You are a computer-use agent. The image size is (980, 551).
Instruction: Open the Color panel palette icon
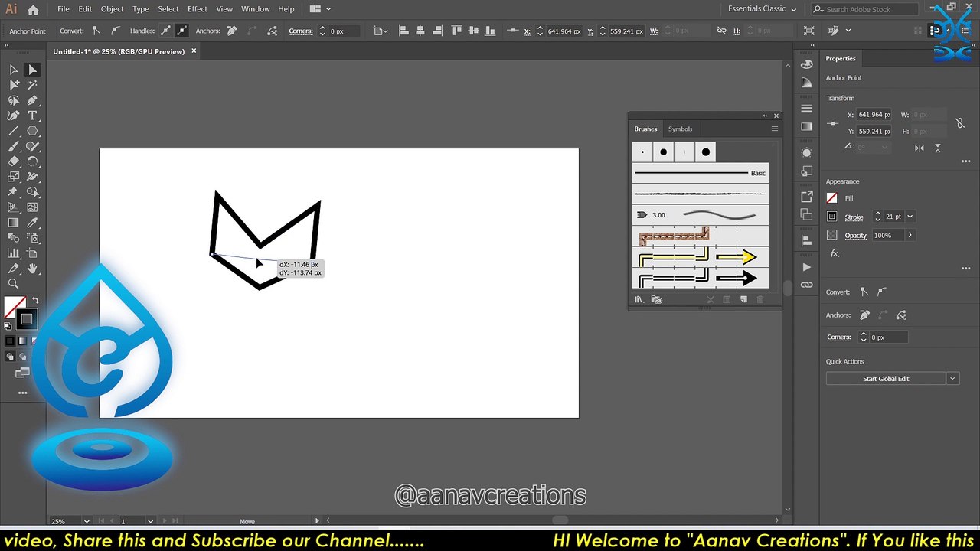point(806,64)
